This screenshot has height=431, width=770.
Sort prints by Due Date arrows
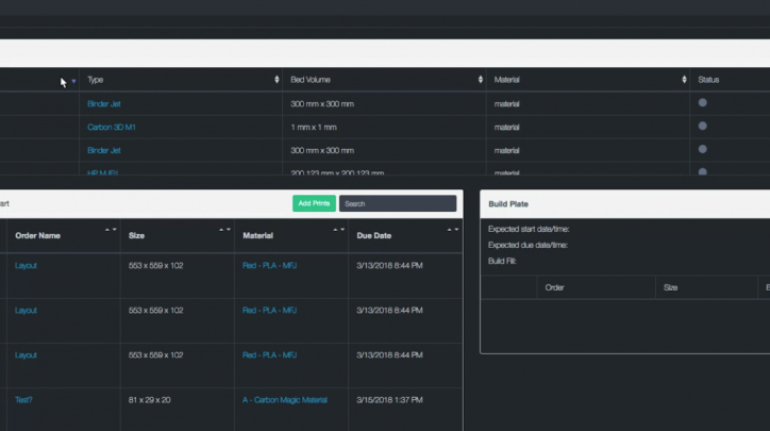point(452,230)
